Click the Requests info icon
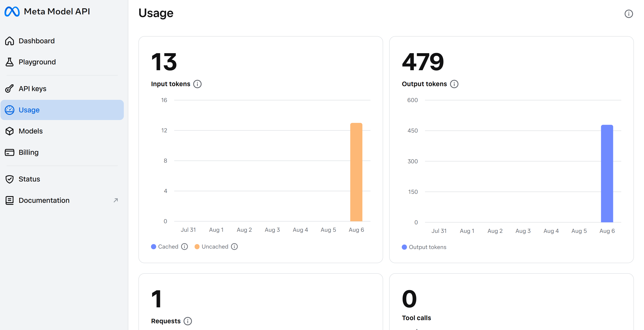Image resolution: width=644 pixels, height=330 pixels. [187, 321]
